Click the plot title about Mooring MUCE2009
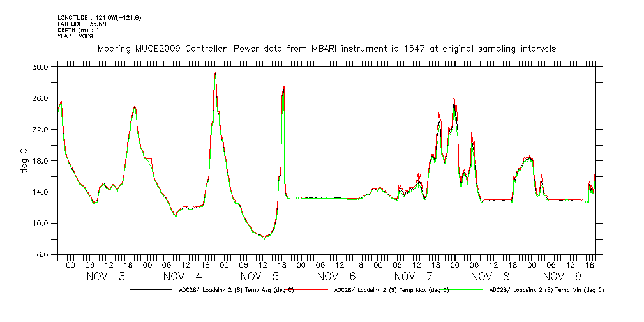Screen dimensions: 644x322 pyautogui.click(x=326, y=49)
